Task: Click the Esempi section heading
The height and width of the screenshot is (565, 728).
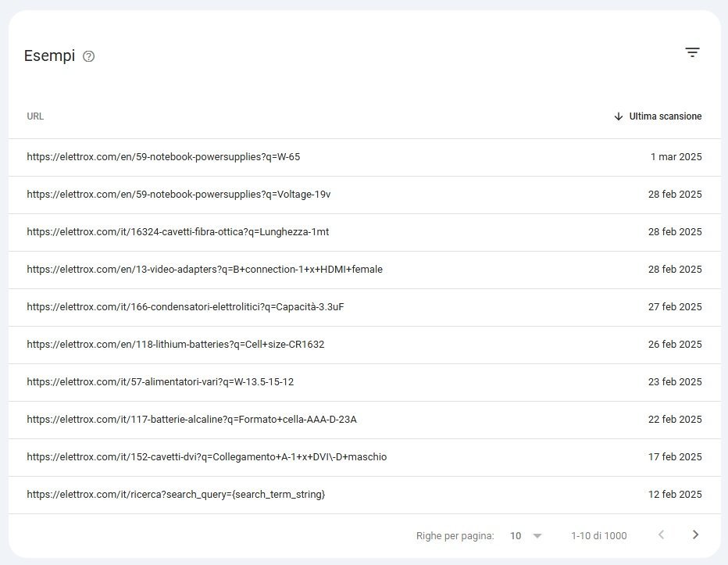Action: pyautogui.click(x=49, y=55)
